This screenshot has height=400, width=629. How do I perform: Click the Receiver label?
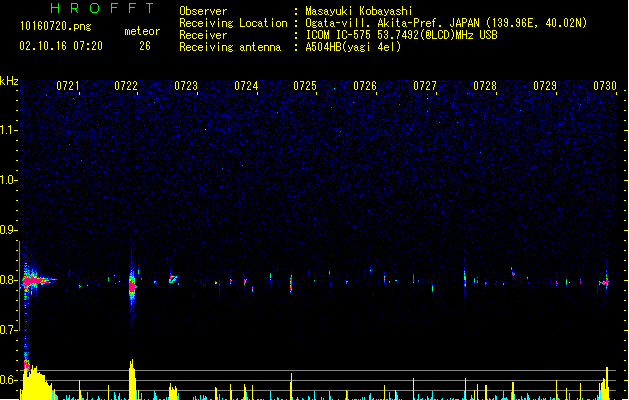click(203, 35)
